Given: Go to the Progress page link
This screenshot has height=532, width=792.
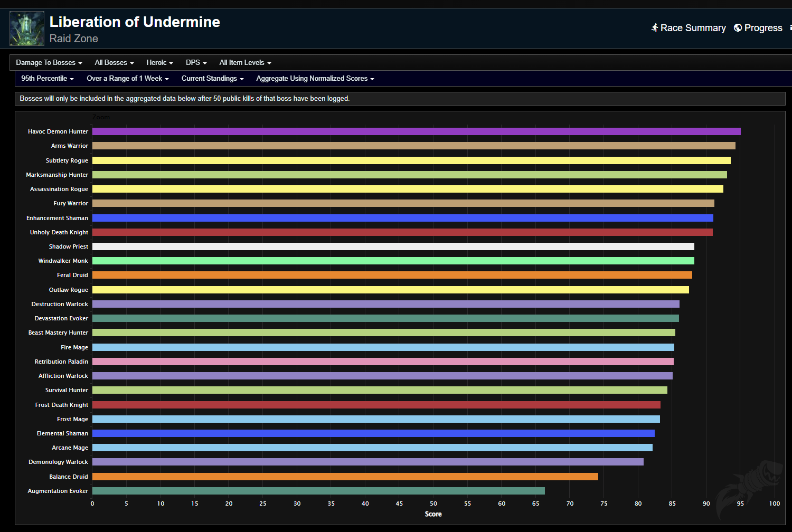Looking at the screenshot, I should click(763, 28).
